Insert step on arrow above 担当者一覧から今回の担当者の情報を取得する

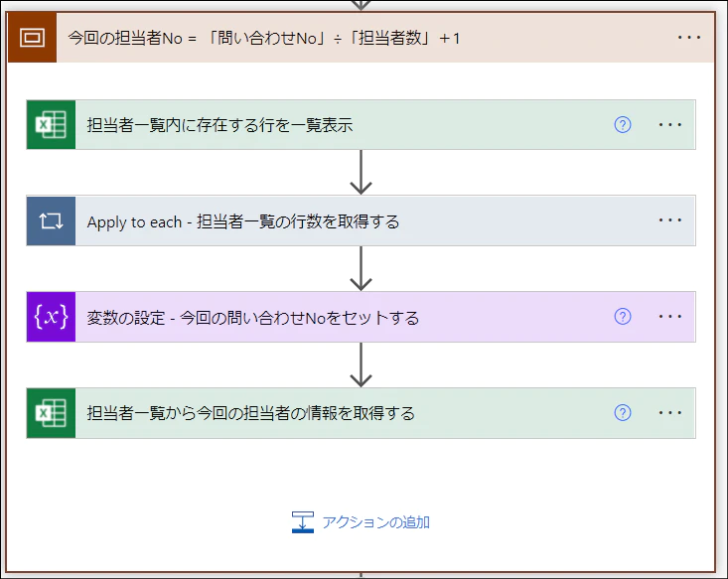(361, 364)
